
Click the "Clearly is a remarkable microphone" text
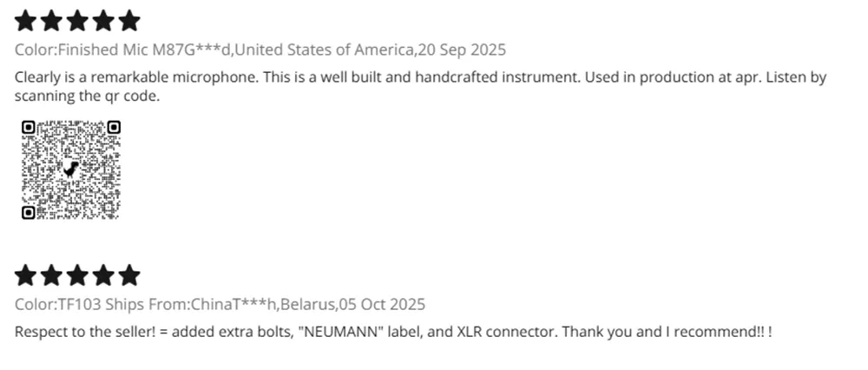point(135,77)
